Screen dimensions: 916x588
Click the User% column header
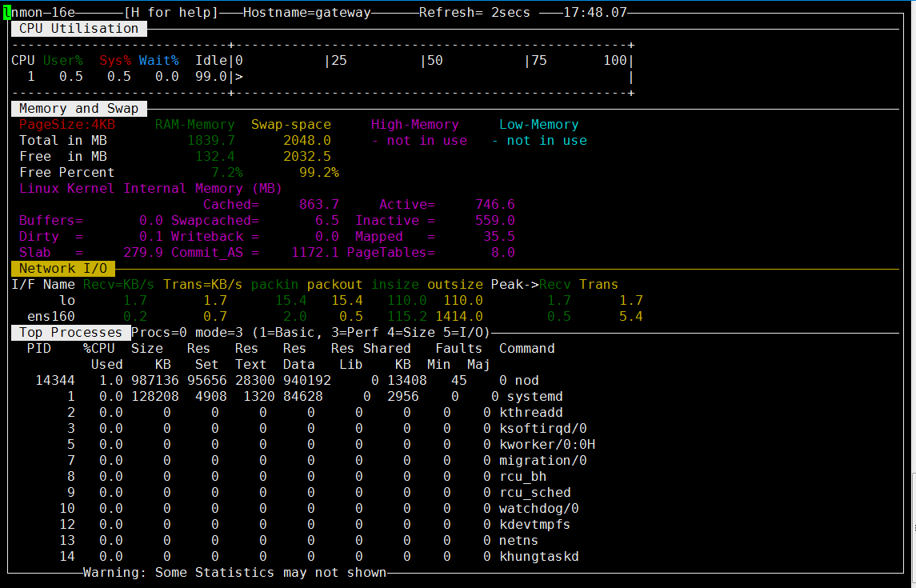coord(62,61)
